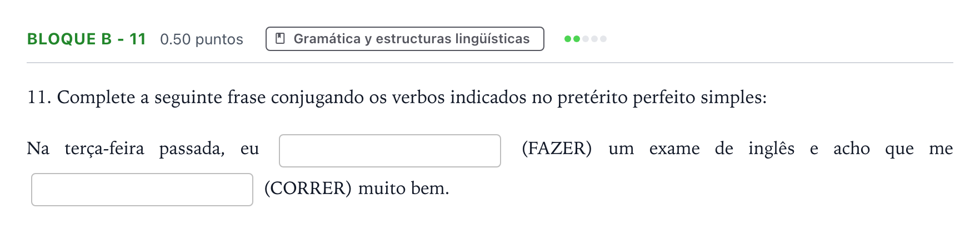Screen dimensions: 980x234
Task: Click the word 'exame' in the sentence
Action: pos(674,149)
